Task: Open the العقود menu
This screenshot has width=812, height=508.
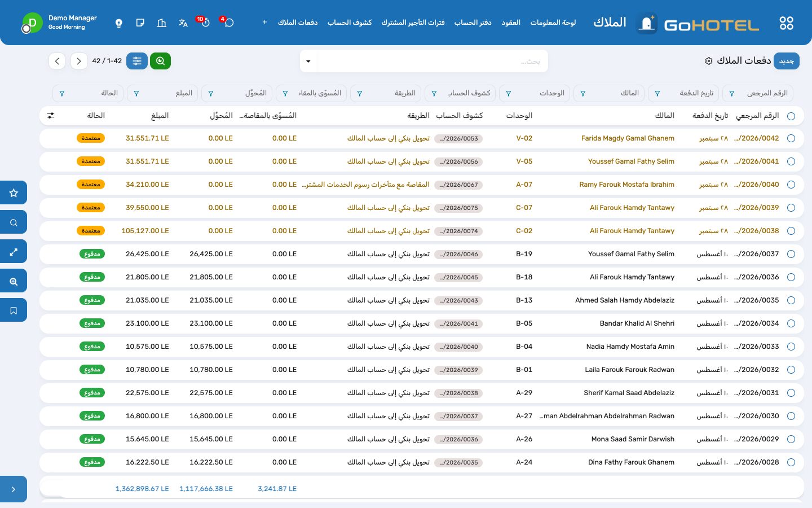Action: coord(511,23)
